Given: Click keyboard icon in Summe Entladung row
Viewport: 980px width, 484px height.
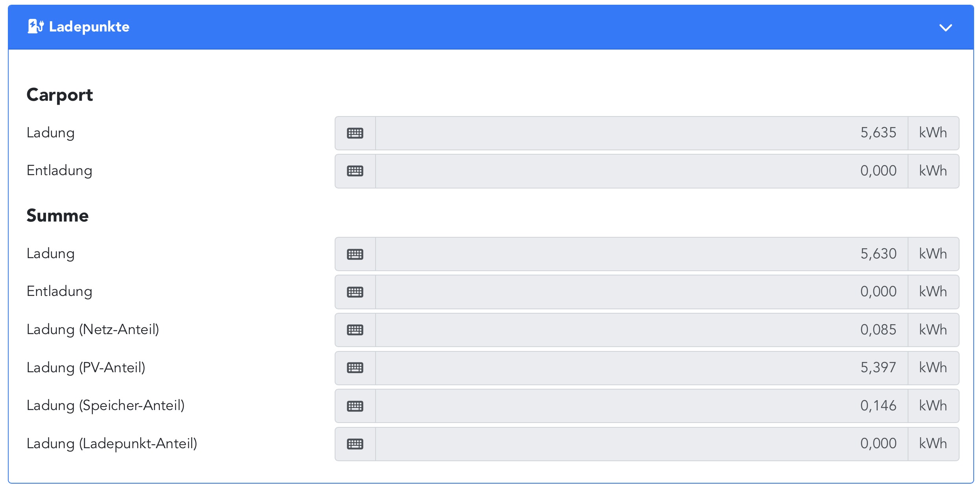Looking at the screenshot, I should (355, 292).
